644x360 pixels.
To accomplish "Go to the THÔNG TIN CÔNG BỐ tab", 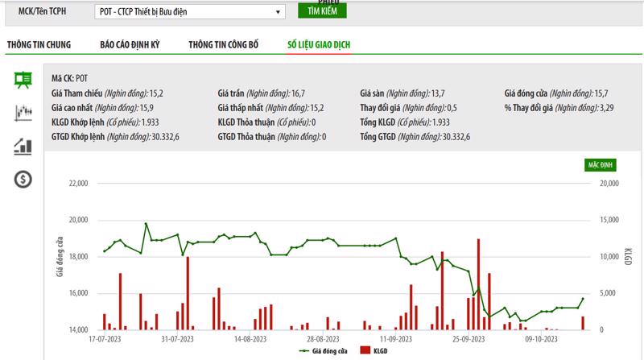I will click(224, 44).
